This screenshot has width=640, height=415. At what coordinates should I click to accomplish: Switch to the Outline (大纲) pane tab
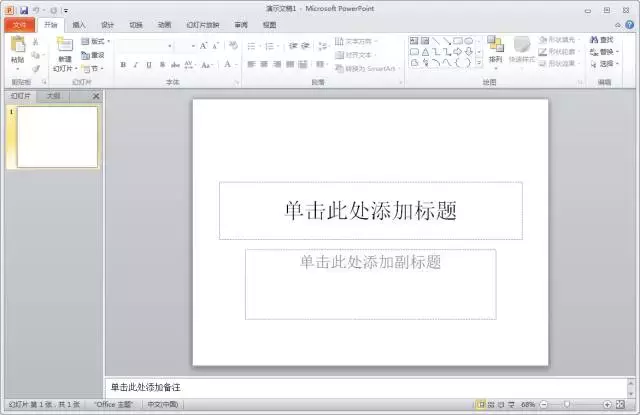coord(53,96)
